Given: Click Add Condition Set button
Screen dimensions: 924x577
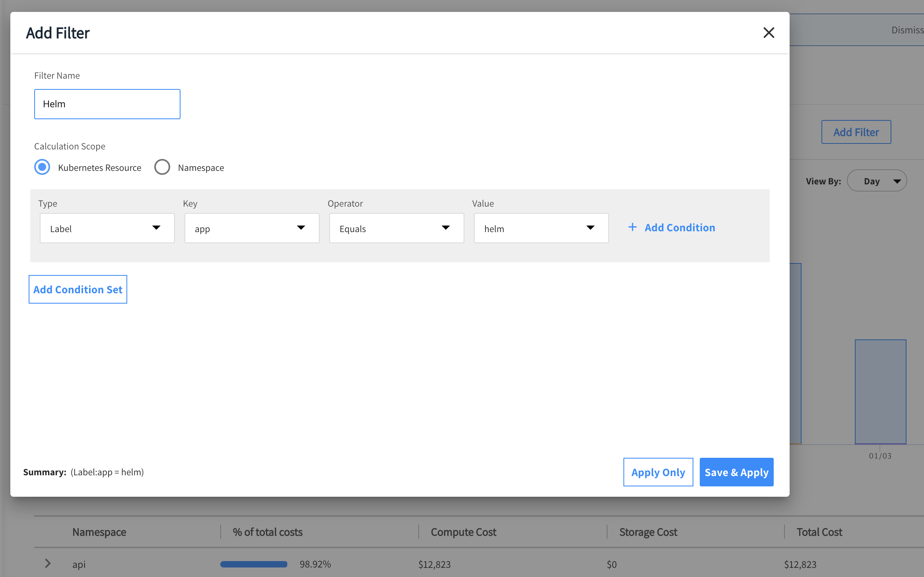Looking at the screenshot, I should coord(78,289).
